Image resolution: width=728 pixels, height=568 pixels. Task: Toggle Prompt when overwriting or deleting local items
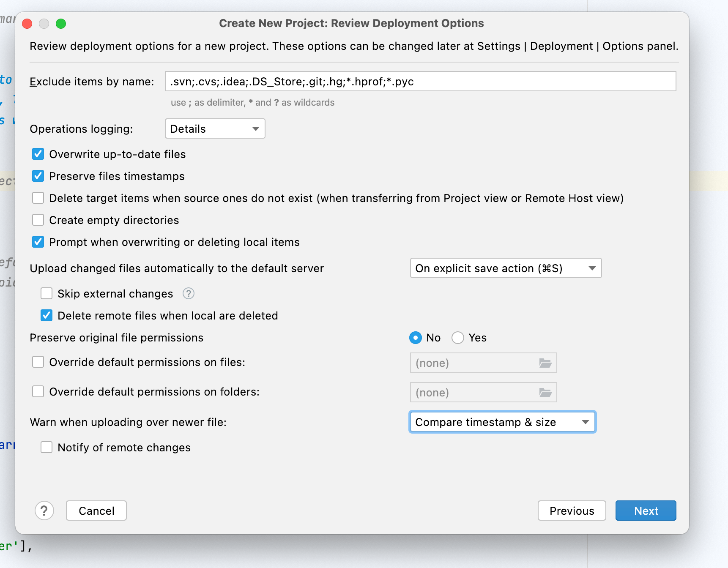click(x=38, y=242)
